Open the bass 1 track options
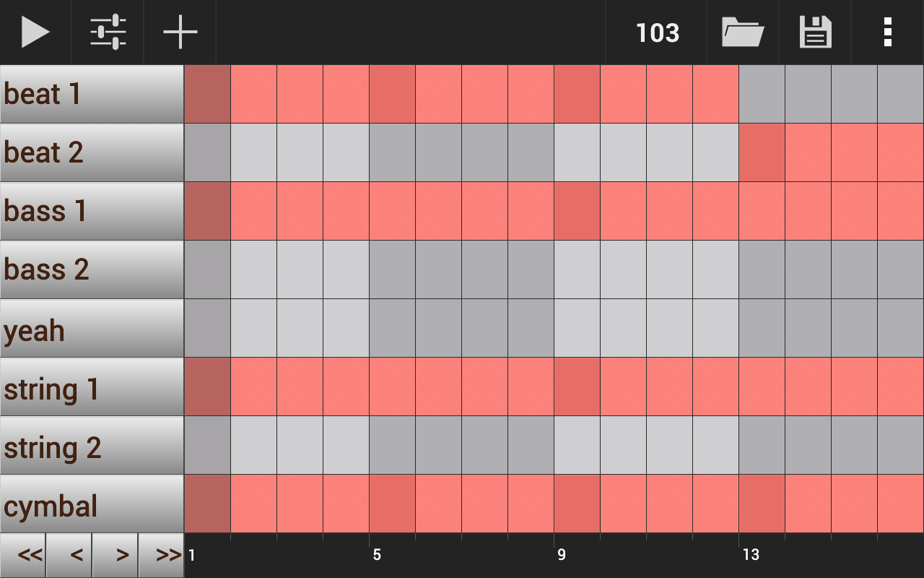The width and height of the screenshot is (924, 578). click(92, 211)
